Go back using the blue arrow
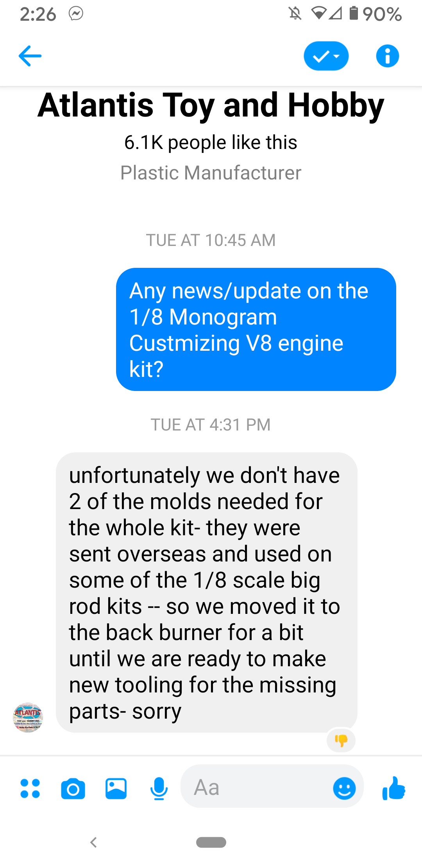The height and width of the screenshot is (868, 422). [x=30, y=56]
